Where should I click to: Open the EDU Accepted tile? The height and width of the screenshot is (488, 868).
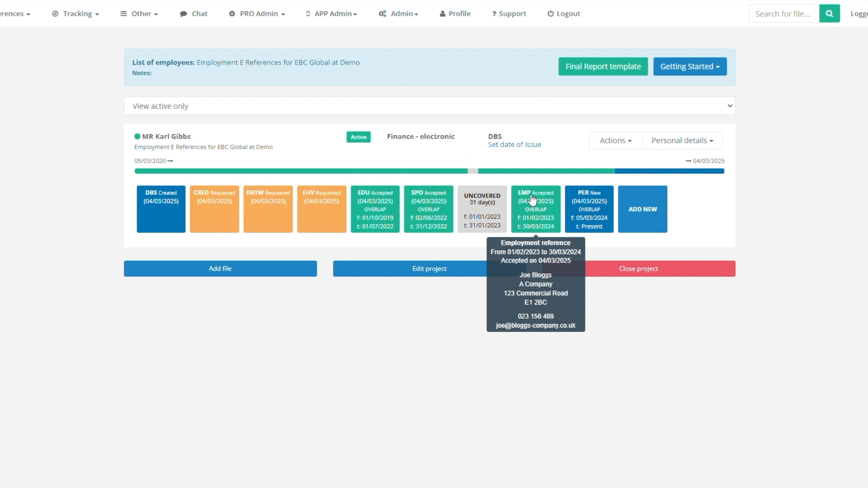click(x=375, y=209)
